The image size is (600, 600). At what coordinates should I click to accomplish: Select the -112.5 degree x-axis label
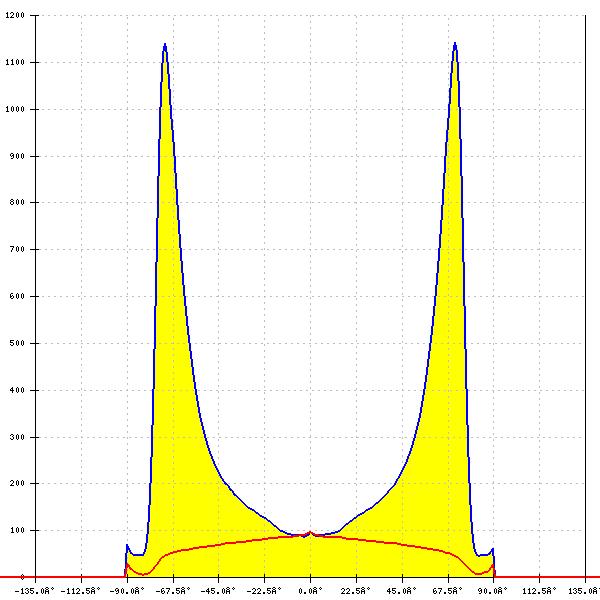(81, 590)
